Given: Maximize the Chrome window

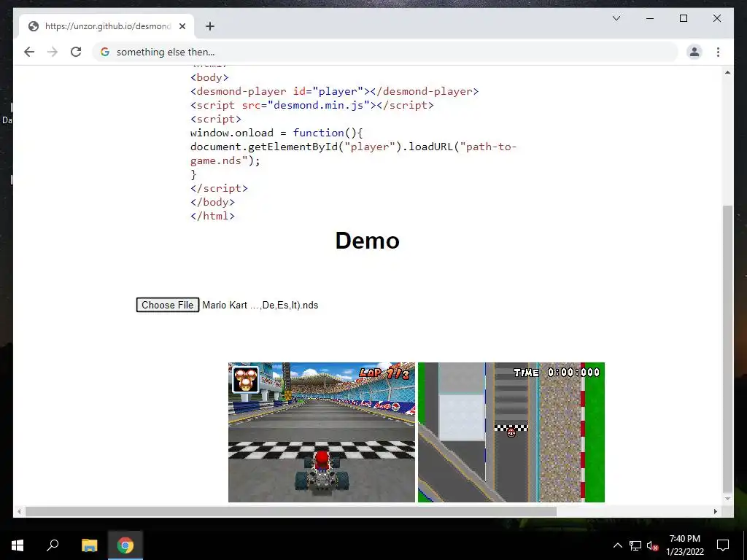Looking at the screenshot, I should pos(683,18).
